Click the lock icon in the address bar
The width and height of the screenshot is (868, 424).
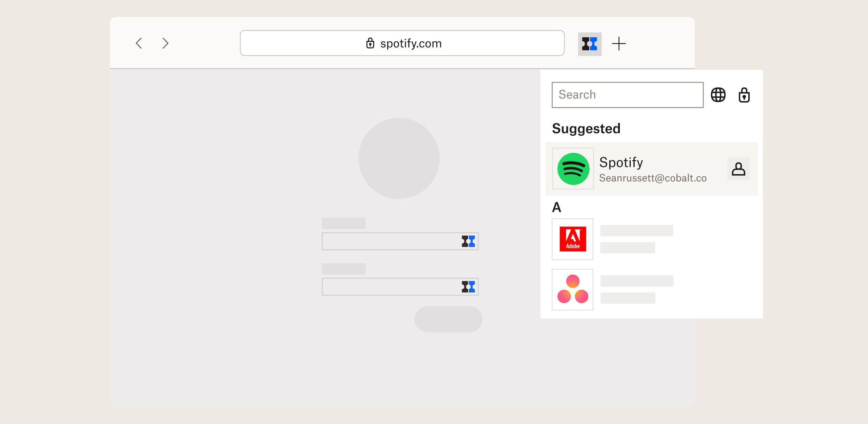[368, 43]
